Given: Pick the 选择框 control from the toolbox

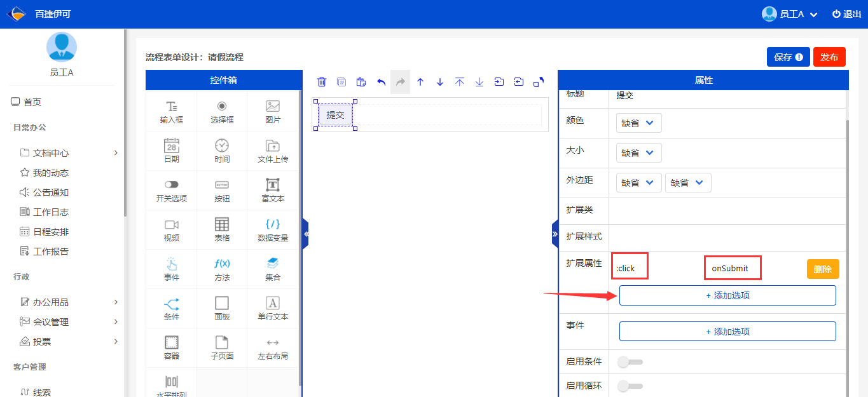Looking at the screenshot, I should click(x=222, y=112).
